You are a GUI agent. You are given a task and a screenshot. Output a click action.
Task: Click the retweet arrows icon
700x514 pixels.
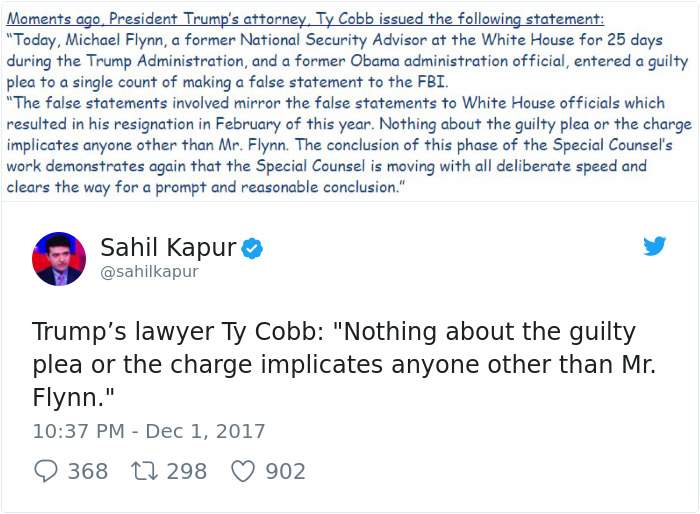[144, 471]
